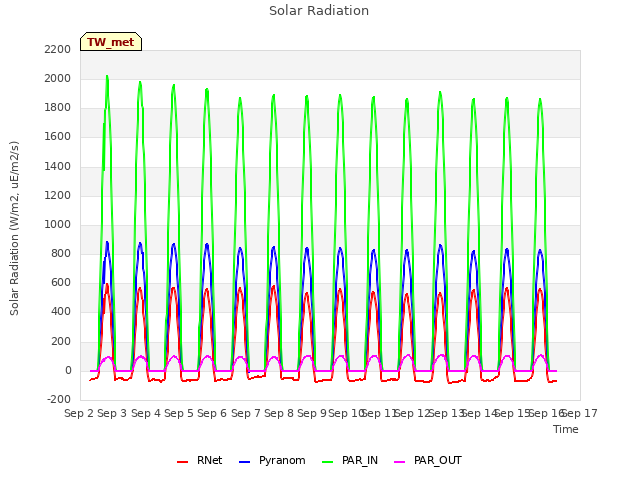Click the 1400 y-axis tick label
Image resolution: width=640 pixels, height=480 pixels.
[x=58, y=167]
